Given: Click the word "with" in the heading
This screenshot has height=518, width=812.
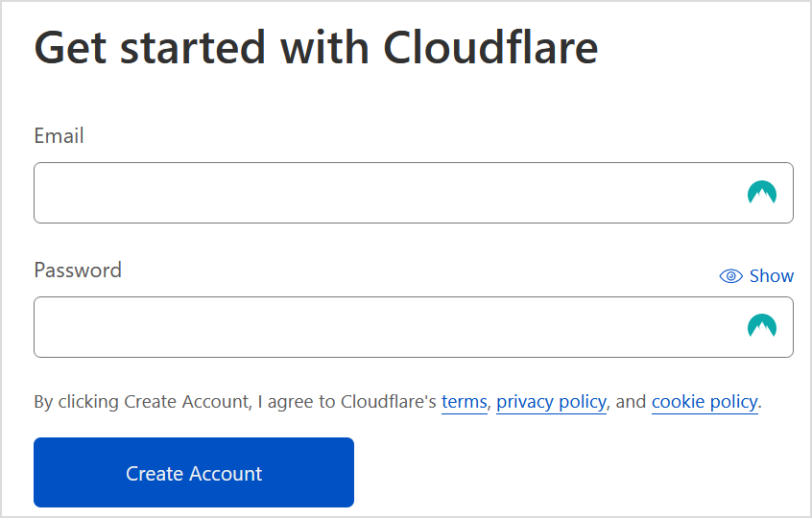Looking at the screenshot, I should pyautogui.click(x=324, y=48).
